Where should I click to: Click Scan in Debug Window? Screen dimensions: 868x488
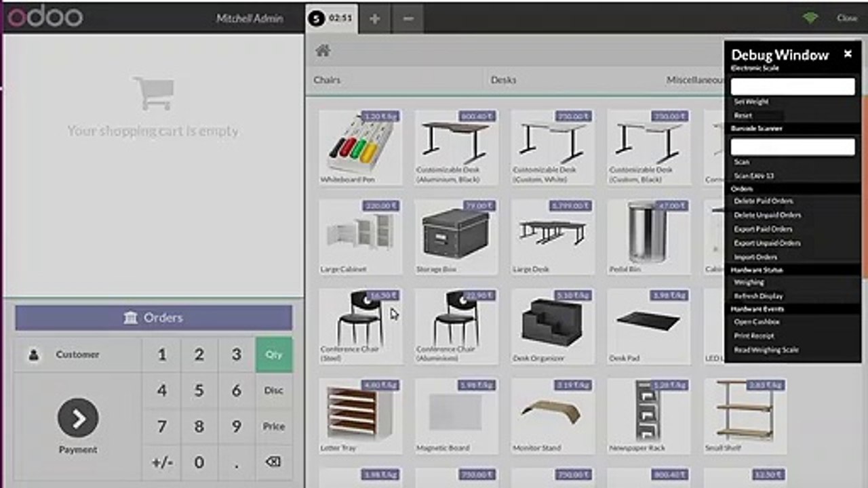[x=742, y=162]
